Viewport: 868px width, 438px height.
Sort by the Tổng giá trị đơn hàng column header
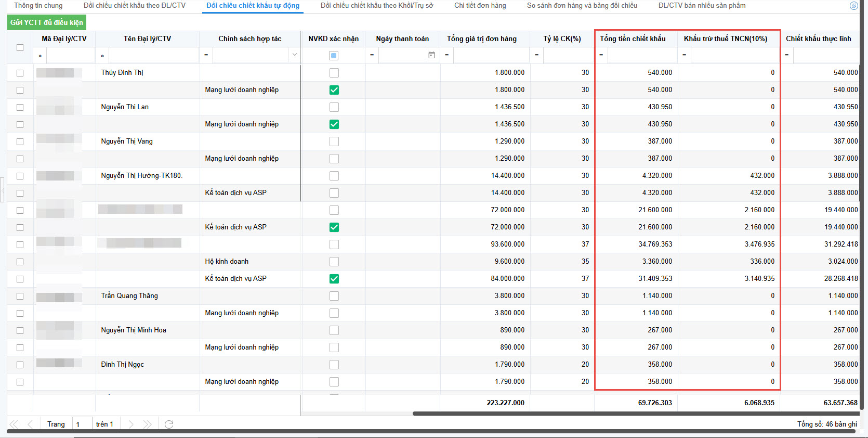(481, 38)
